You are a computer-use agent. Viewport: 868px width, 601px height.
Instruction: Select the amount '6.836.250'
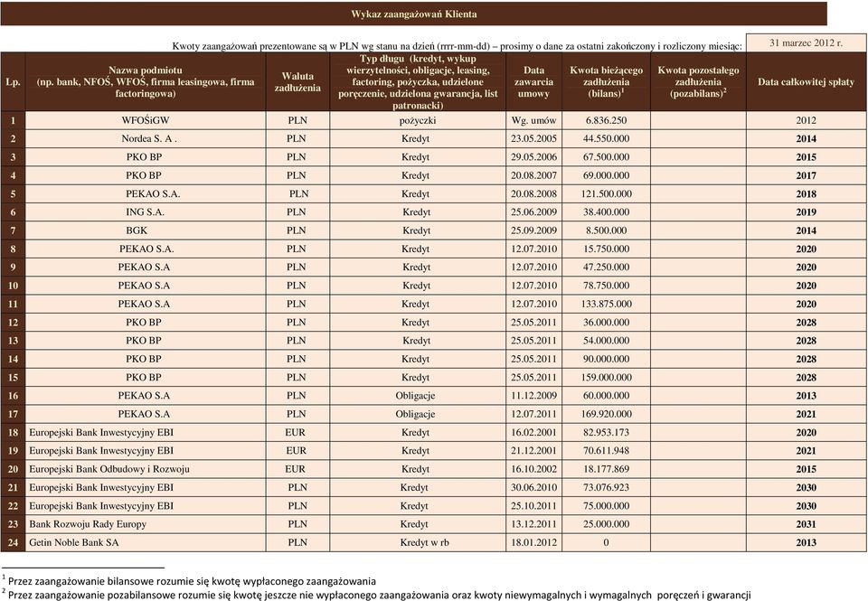click(606, 120)
